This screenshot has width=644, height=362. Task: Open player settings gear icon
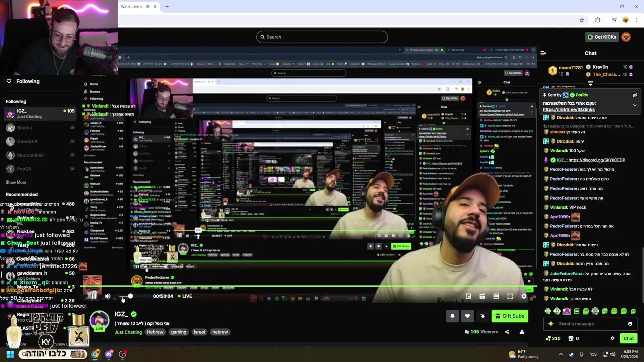pos(524,296)
